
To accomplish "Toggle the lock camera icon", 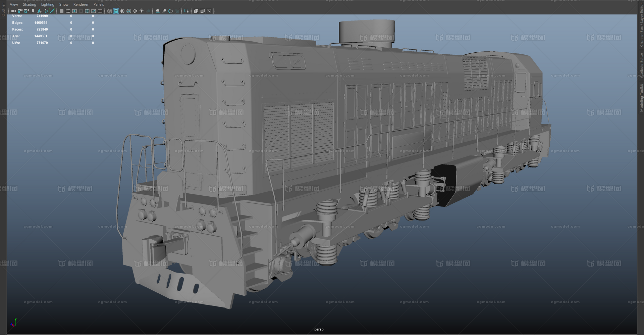I will (20, 11).
